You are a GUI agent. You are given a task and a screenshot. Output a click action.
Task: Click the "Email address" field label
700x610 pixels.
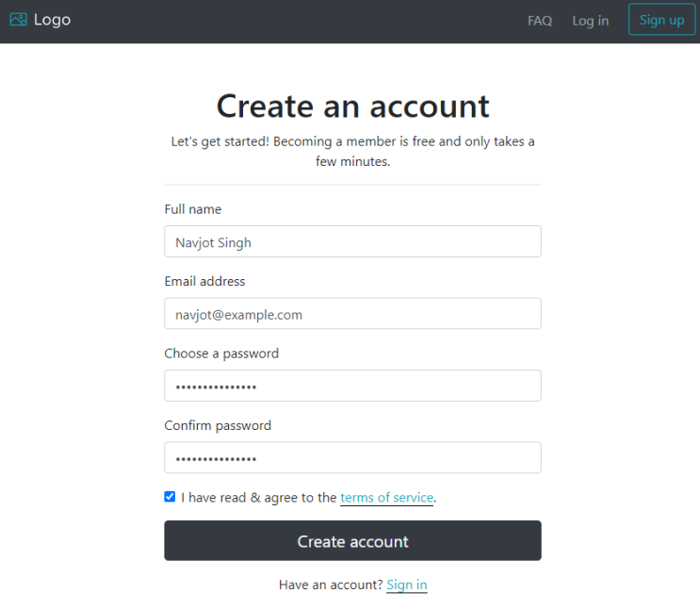pos(204,281)
